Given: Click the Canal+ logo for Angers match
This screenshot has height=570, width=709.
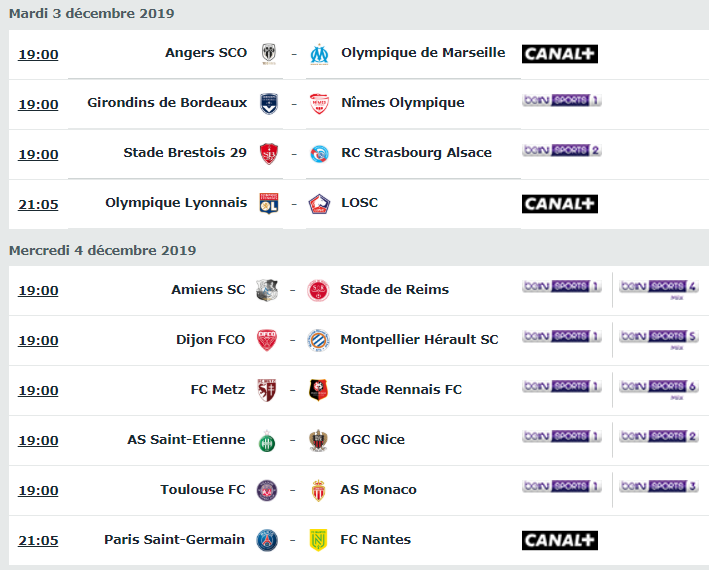Looking at the screenshot, I should coord(560,54).
